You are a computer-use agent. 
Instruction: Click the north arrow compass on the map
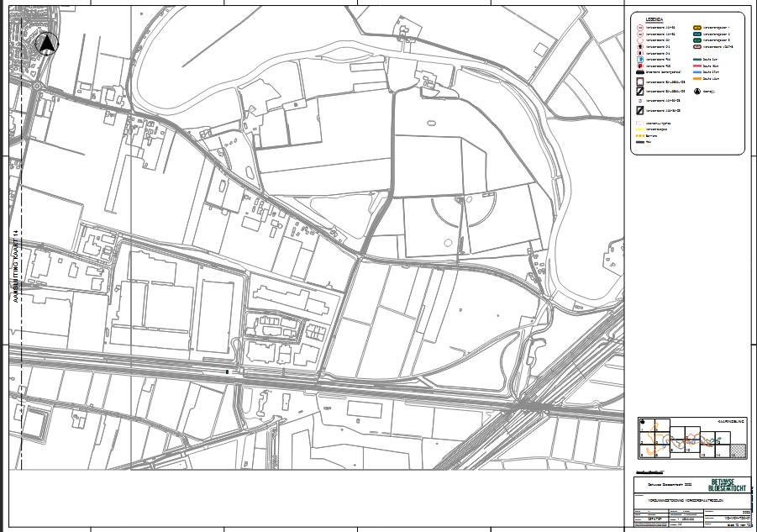click(x=48, y=42)
